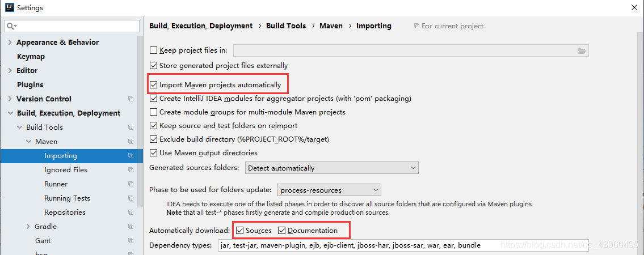Open the folders update phase dropdown
This screenshot has height=255, width=644.
tap(330, 190)
